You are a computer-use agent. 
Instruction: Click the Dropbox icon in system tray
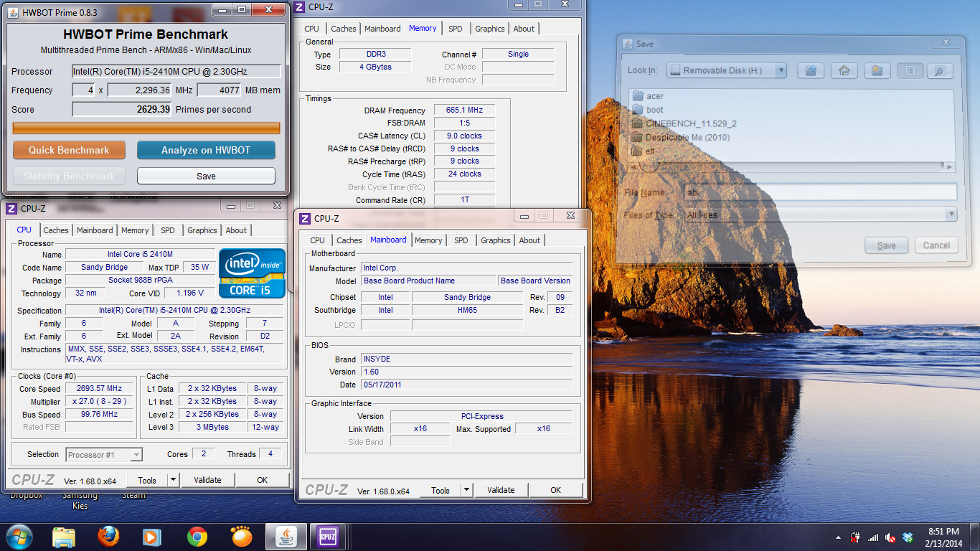[908, 537]
